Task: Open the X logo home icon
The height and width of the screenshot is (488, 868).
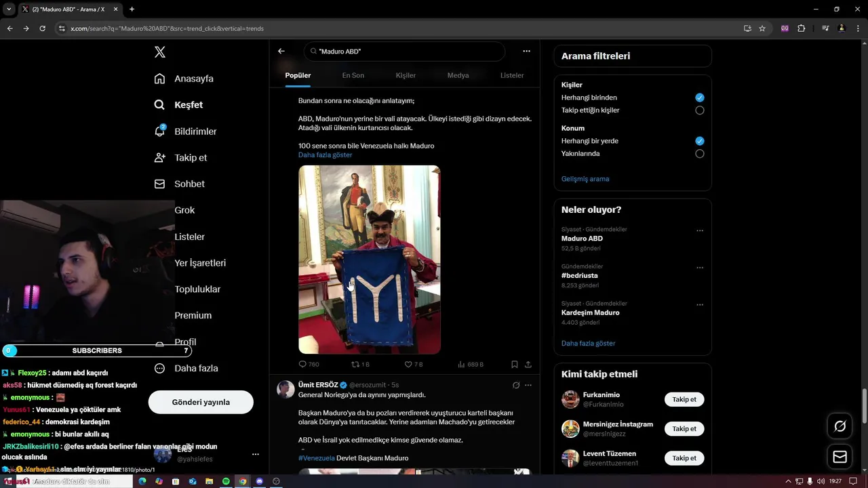Action: [x=159, y=52]
